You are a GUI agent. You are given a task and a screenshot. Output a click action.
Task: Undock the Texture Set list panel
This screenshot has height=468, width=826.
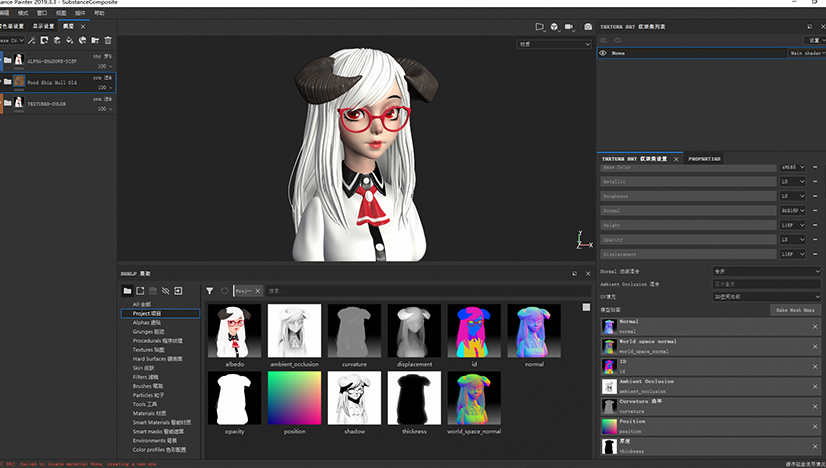tap(810, 26)
